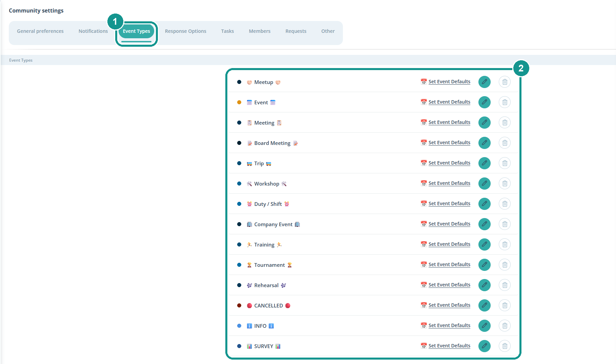Delete the Rehearsal event type

[505, 285]
